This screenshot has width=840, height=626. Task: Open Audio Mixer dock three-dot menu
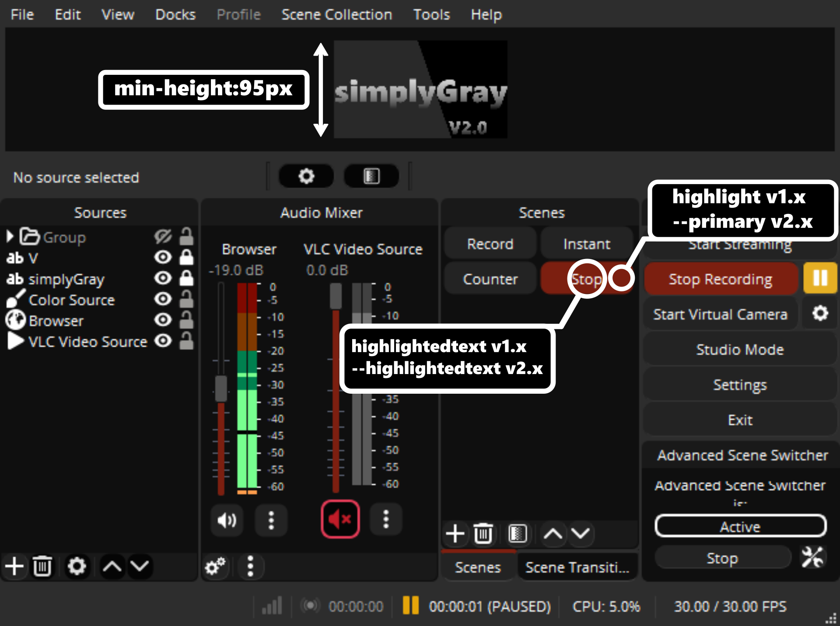click(250, 567)
